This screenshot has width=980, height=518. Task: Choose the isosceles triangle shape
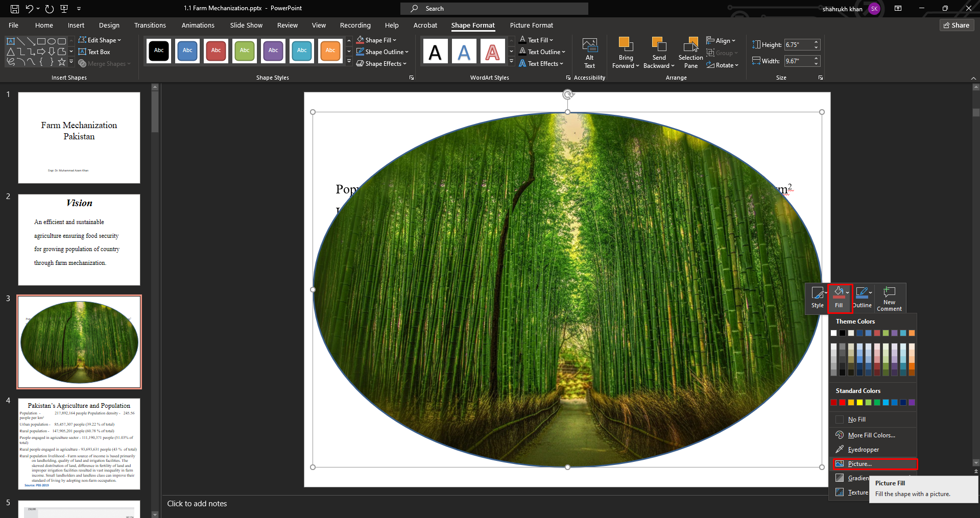click(10, 52)
